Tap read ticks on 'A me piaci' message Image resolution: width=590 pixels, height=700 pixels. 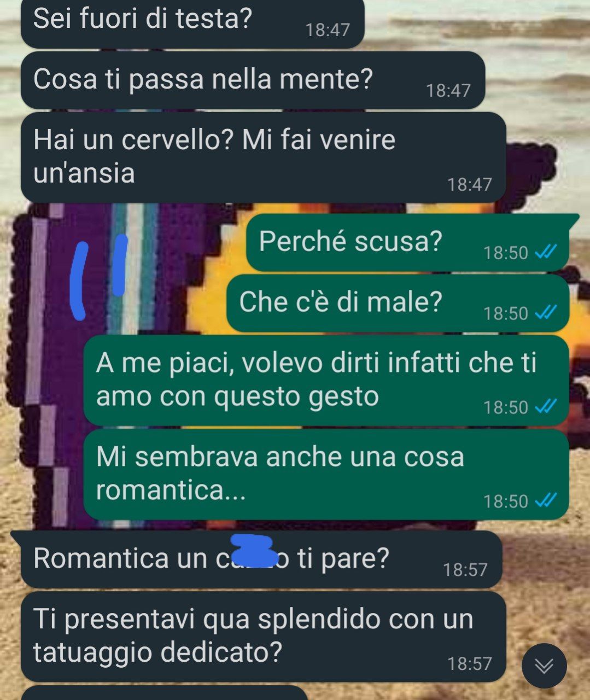545,406
